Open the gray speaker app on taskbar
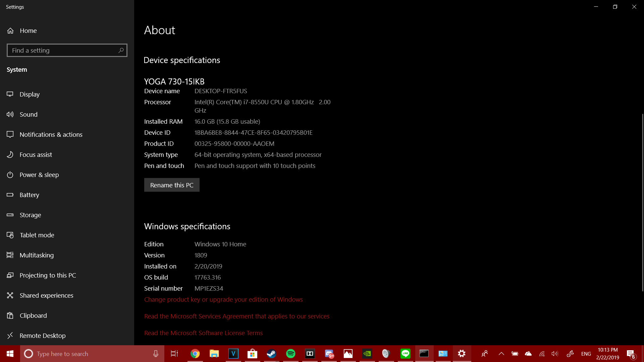Image resolution: width=644 pixels, height=362 pixels. [x=386, y=354]
